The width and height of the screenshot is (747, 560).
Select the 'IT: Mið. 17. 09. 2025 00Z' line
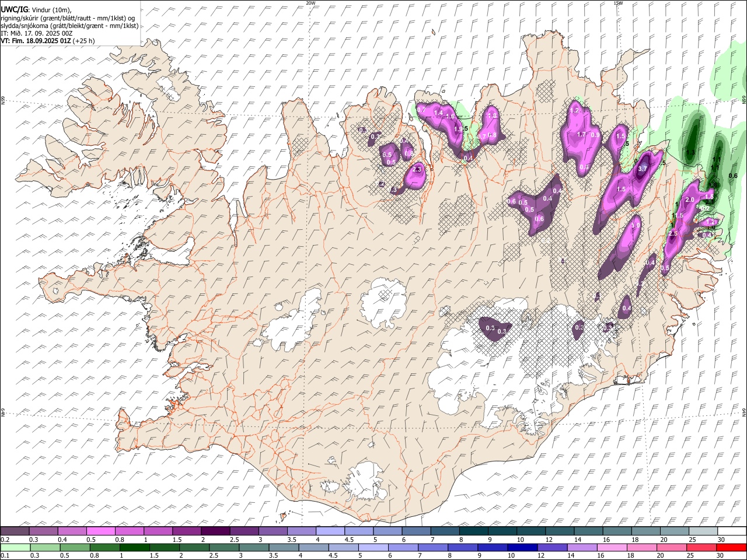(36, 33)
